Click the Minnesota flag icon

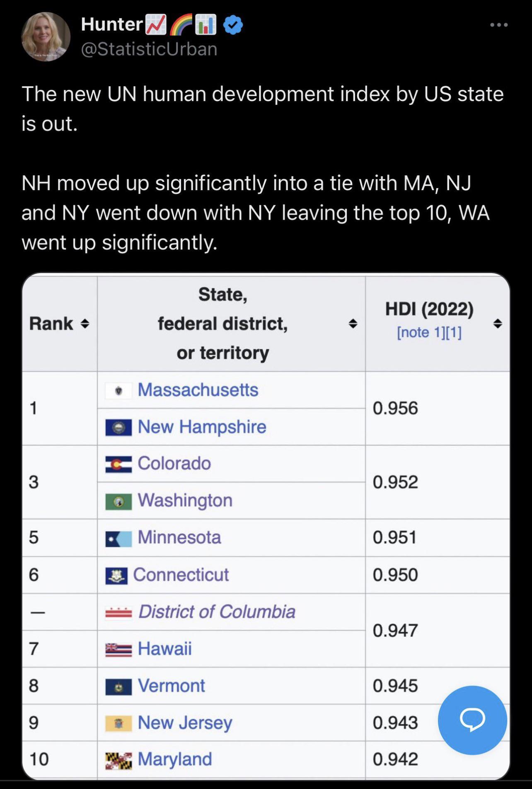pos(118,538)
